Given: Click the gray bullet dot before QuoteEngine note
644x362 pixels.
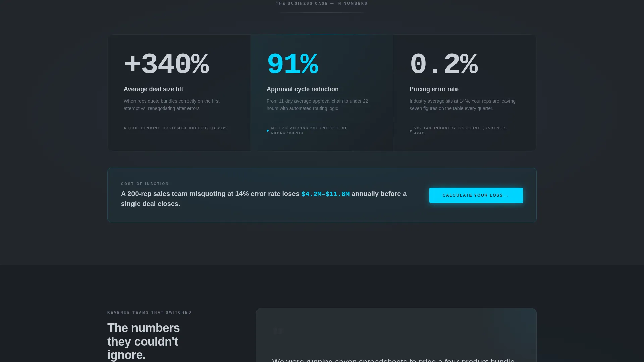Looking at the screenshot, I should 125,128.
